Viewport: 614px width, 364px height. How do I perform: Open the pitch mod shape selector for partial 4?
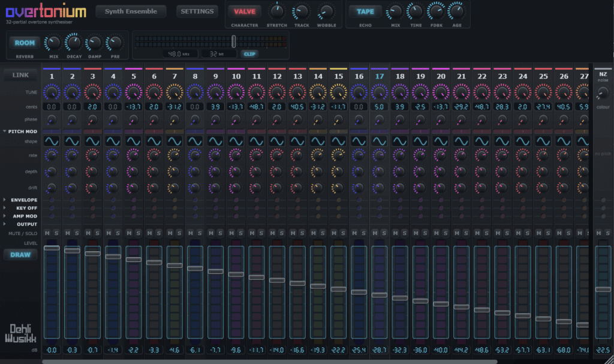(113, 141)
